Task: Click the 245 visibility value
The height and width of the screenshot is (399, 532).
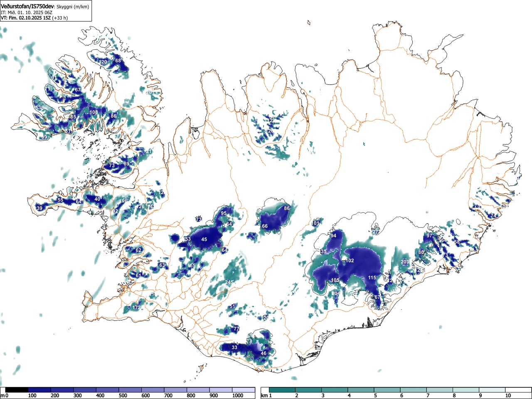Action: tap(229, 282)
